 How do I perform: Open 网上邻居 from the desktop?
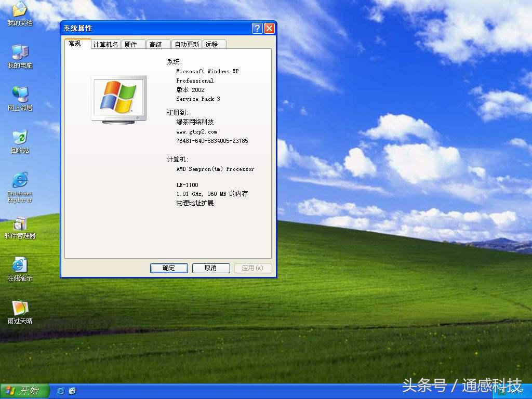pyautogui.click(x=20, y=96)
